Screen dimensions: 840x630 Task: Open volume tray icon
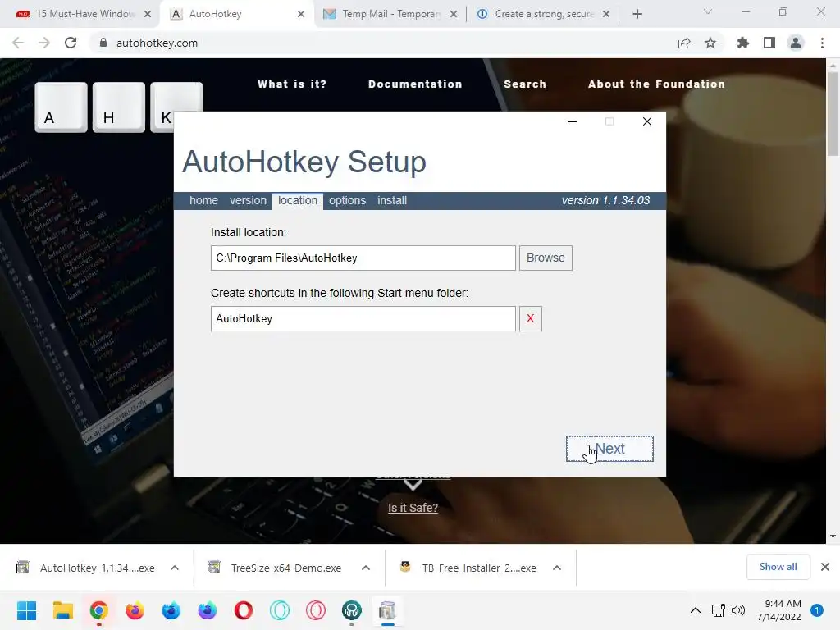738,610
